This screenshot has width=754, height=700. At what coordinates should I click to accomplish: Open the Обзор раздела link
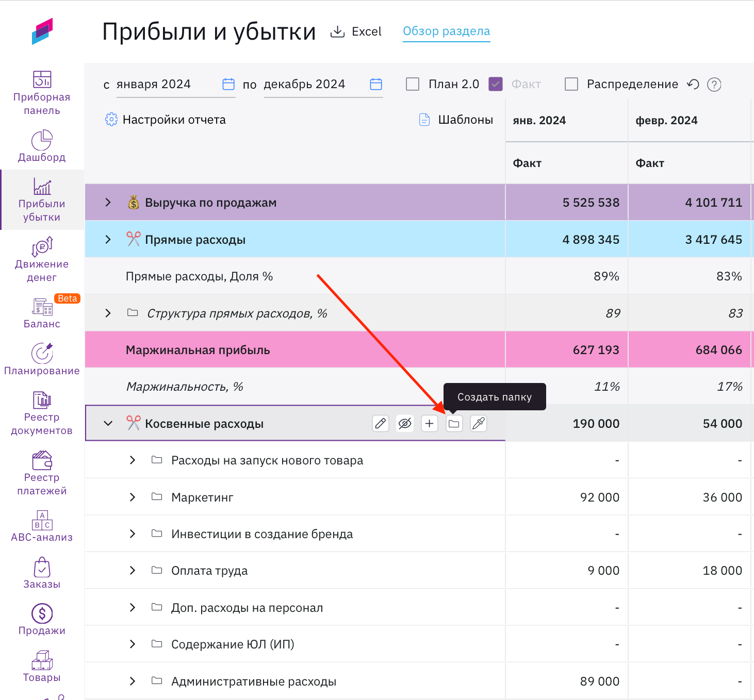tap(446, 31)
